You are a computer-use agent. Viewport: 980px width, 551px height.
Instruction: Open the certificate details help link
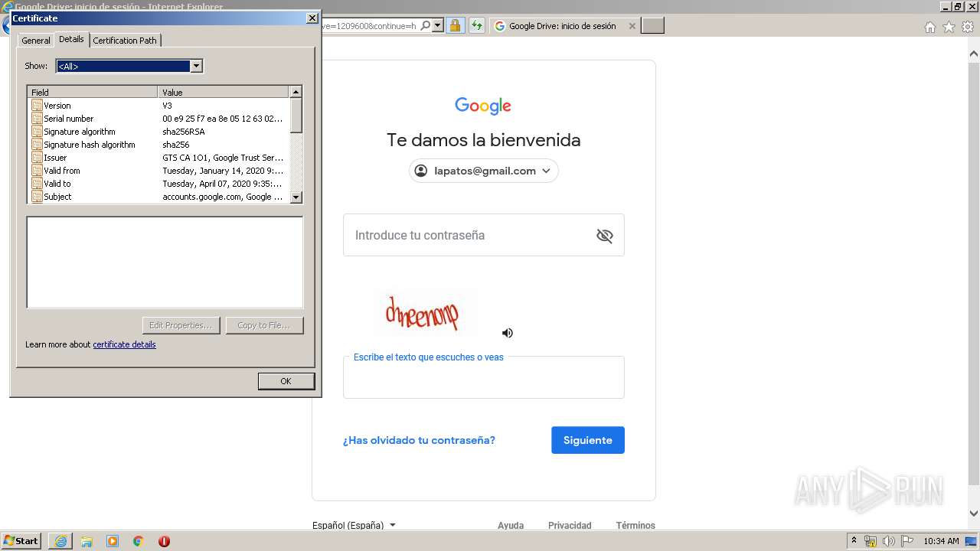[124, 344]
